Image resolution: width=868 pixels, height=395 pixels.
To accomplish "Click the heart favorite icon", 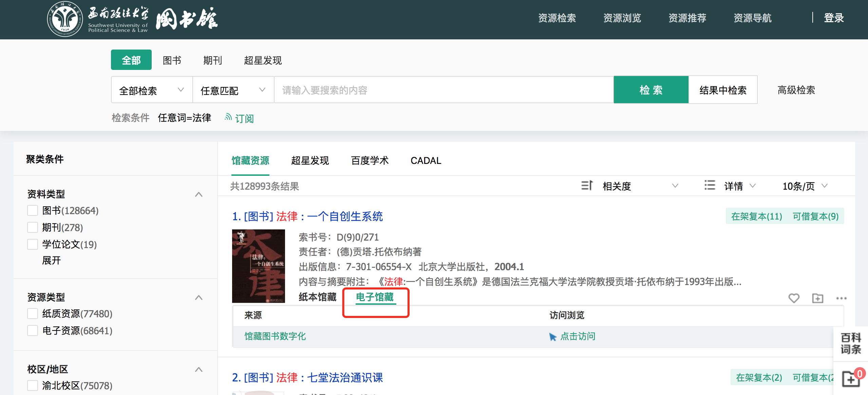I will click(x=794, y=298).
